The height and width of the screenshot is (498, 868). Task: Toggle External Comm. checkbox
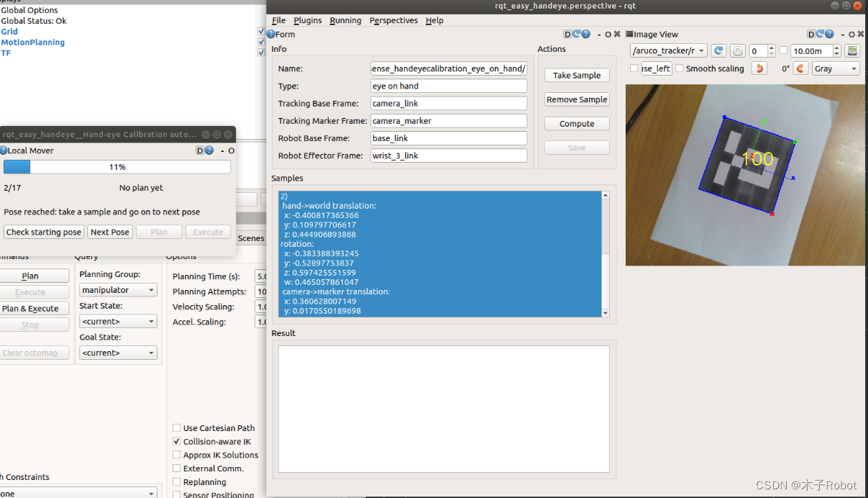tap(177, 468)
